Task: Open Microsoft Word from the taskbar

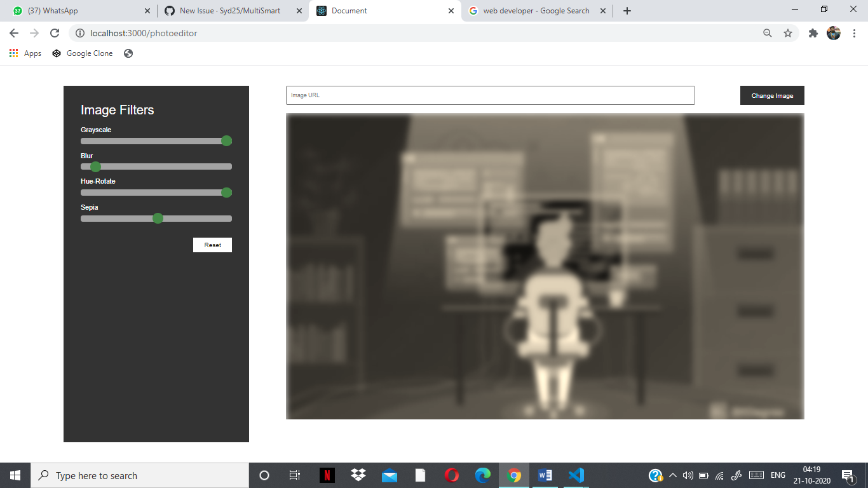Action: point(545,475)
